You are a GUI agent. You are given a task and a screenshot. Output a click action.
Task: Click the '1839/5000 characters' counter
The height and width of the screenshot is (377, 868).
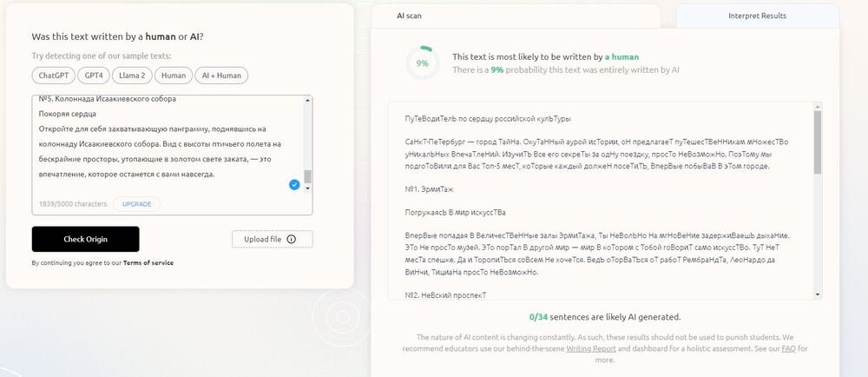click(72, 204)
